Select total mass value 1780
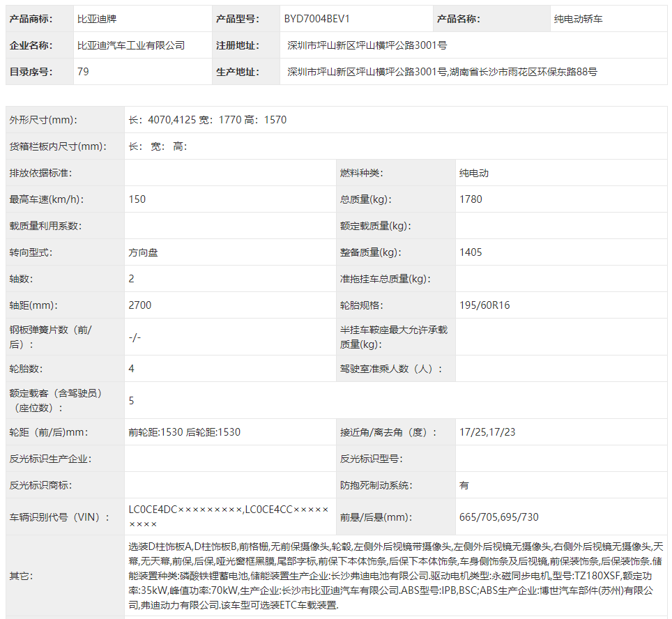Image resolution: width=672 pixels, height=619 pixels. pos(471,199)
